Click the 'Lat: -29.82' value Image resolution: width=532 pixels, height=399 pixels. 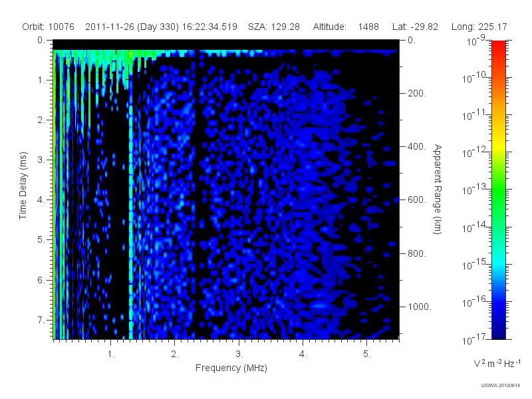click(x=415, y=27)
